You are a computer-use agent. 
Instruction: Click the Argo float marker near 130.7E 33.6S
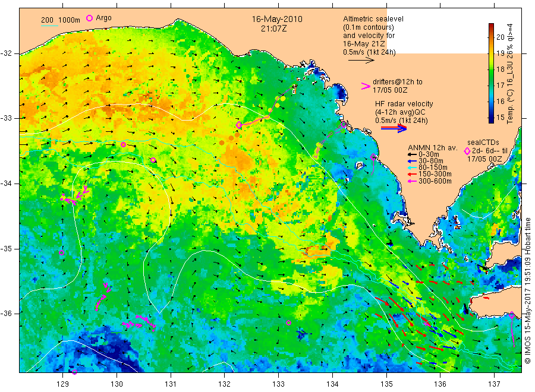[x=153, y=160]
